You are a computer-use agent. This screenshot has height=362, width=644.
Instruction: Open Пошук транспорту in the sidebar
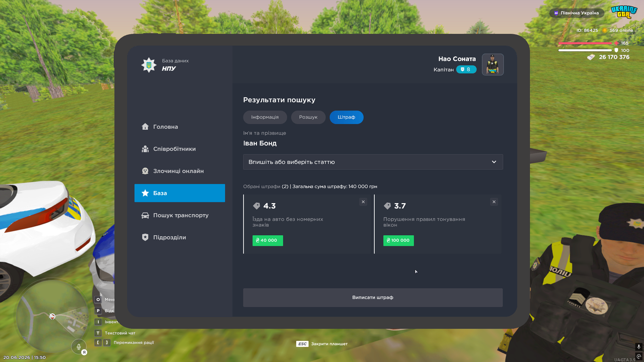click(x=180, y=215)
